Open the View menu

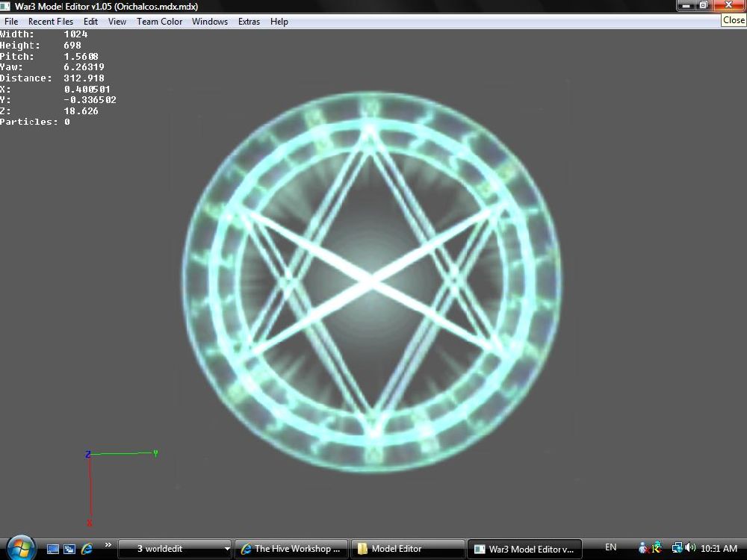click(x=117, y=22)
